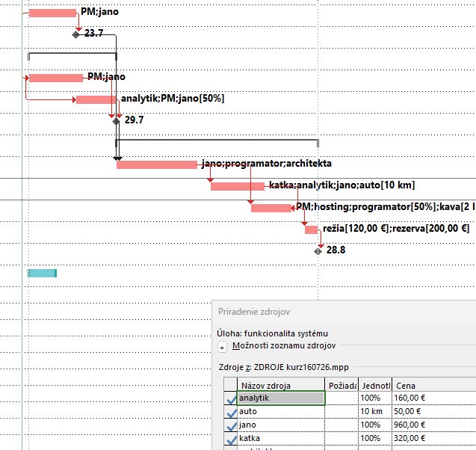Select the 23.7 milestone diamond
This screenshot has height=450, width=476.
[x=75, y=34]
